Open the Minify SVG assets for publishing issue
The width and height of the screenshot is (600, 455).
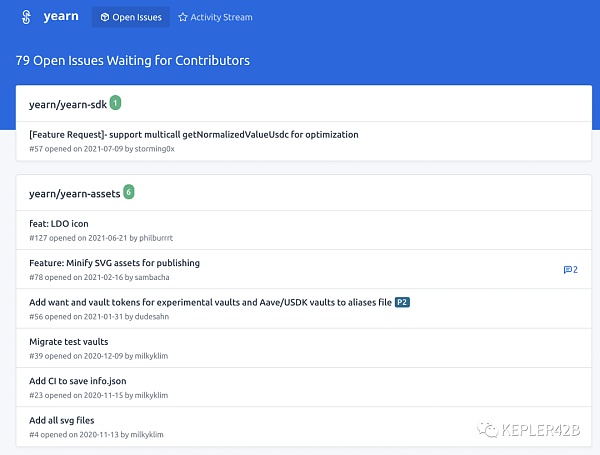coord(114,263)
